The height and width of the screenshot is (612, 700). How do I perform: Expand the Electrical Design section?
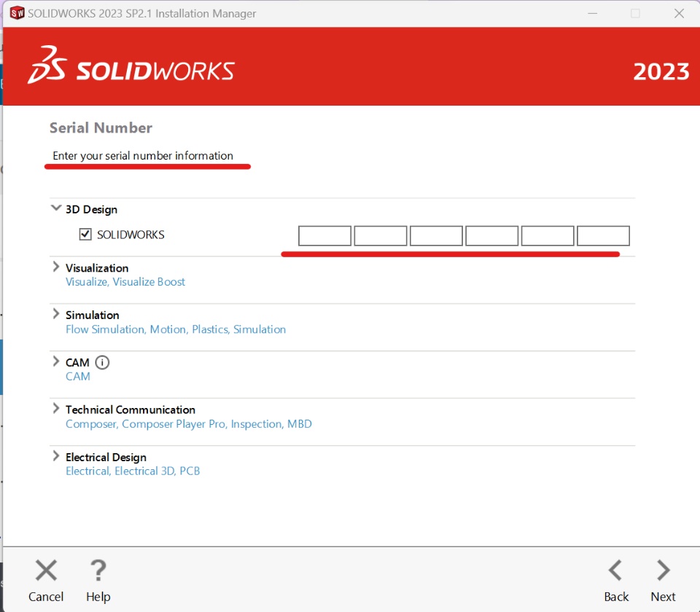(x=56, y=456)
